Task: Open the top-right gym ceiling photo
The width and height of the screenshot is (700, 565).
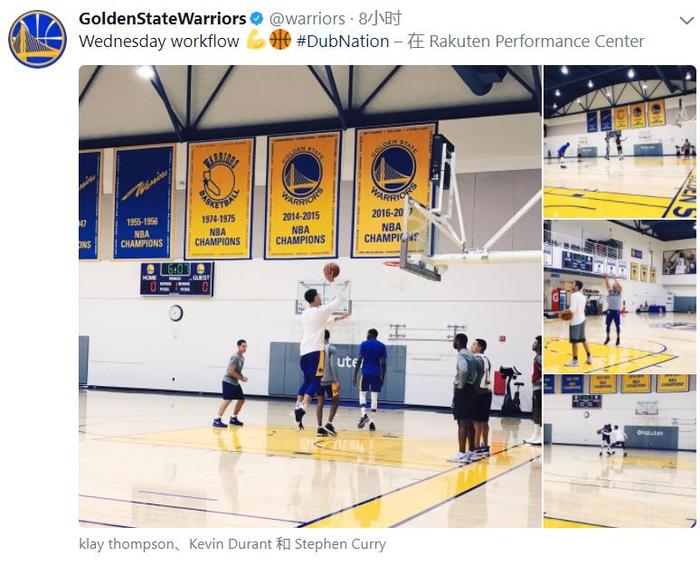Action: click(x=620, y=142)
